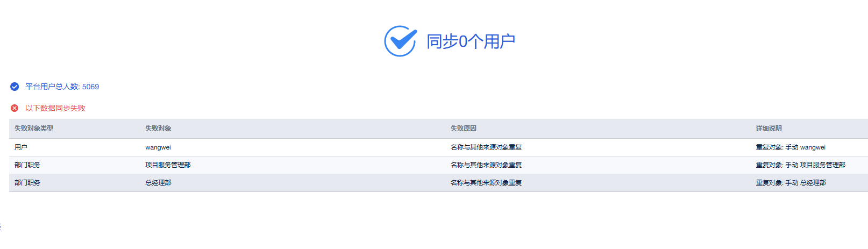Screen dimensions: 868x249
Task: Click the 平台用户总人数: 5069 text
Action: [x=62, y=87]
